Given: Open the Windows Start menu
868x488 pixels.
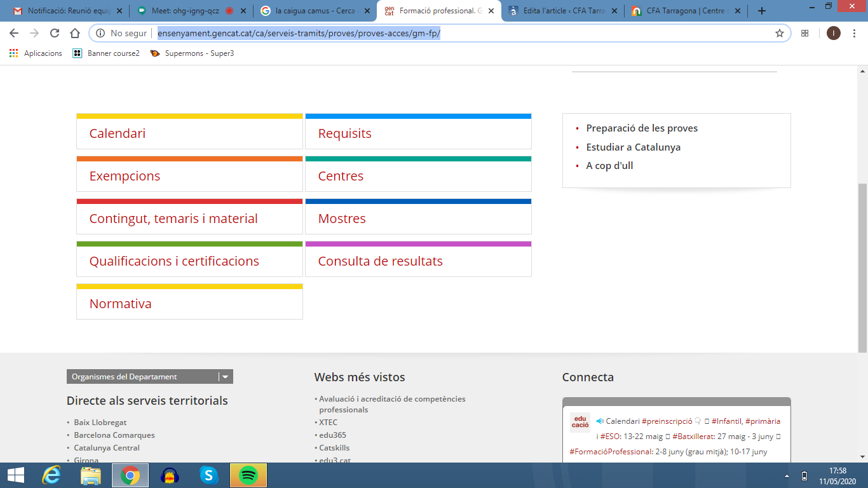Looking at the screenshot, I should pos(15,475).
